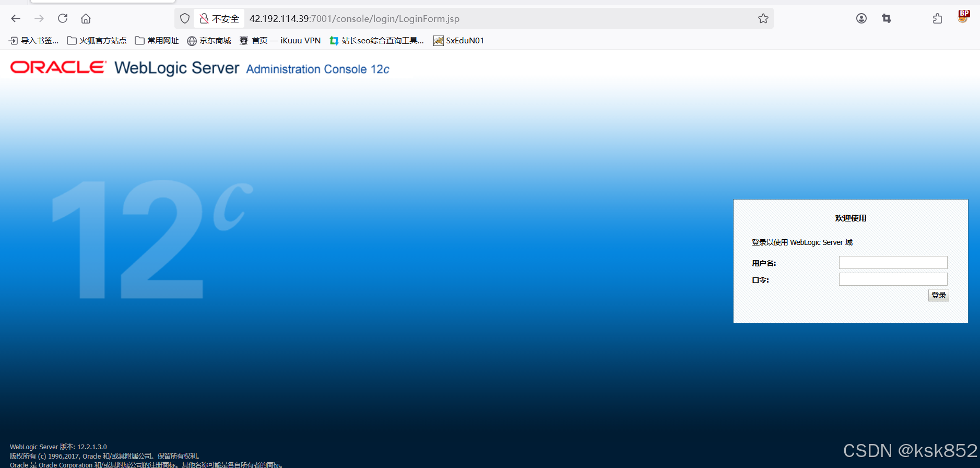Click the tracking protection shield icon
Image resolution: width=980 pixels, height=468 pixels.
pos(185,18)
